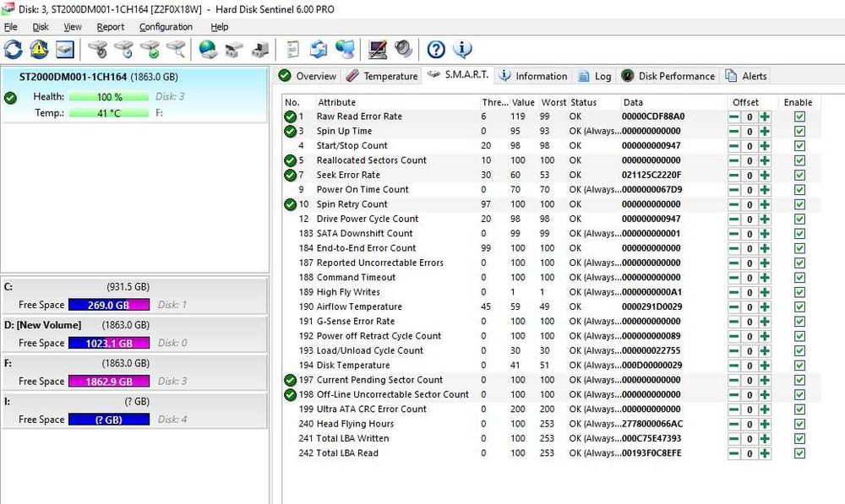Image resolution: width=845 pixels, height=504 pixels.
Task: Toggle Enable checkbox for High Fly Writes
Action: (799, 292)
